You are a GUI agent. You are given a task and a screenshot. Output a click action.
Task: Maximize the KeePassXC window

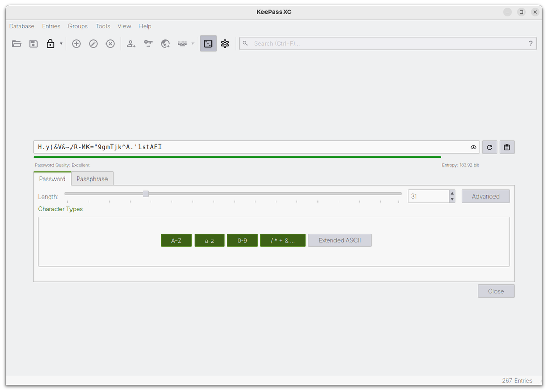point(521,12)
